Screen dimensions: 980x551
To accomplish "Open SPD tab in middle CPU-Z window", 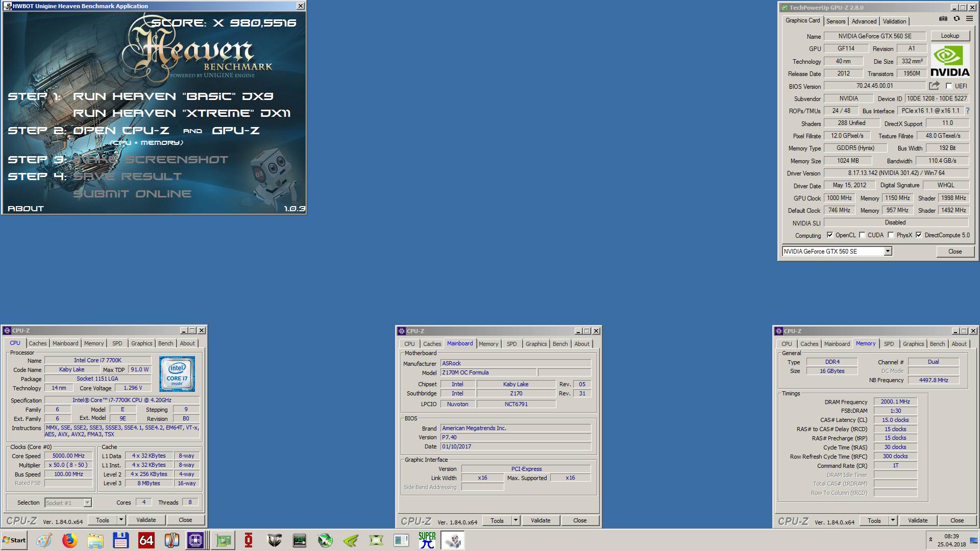I will coord(511,344).
